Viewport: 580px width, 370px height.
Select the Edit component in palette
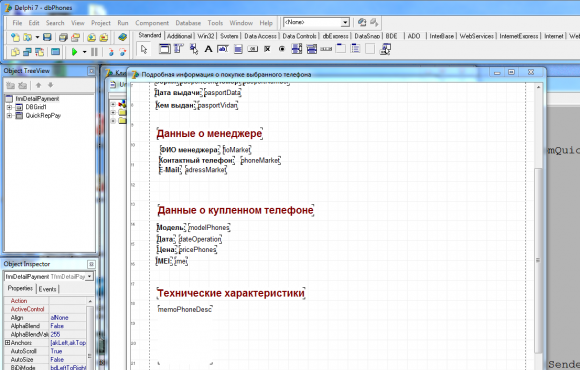click(x=223, y=49)
